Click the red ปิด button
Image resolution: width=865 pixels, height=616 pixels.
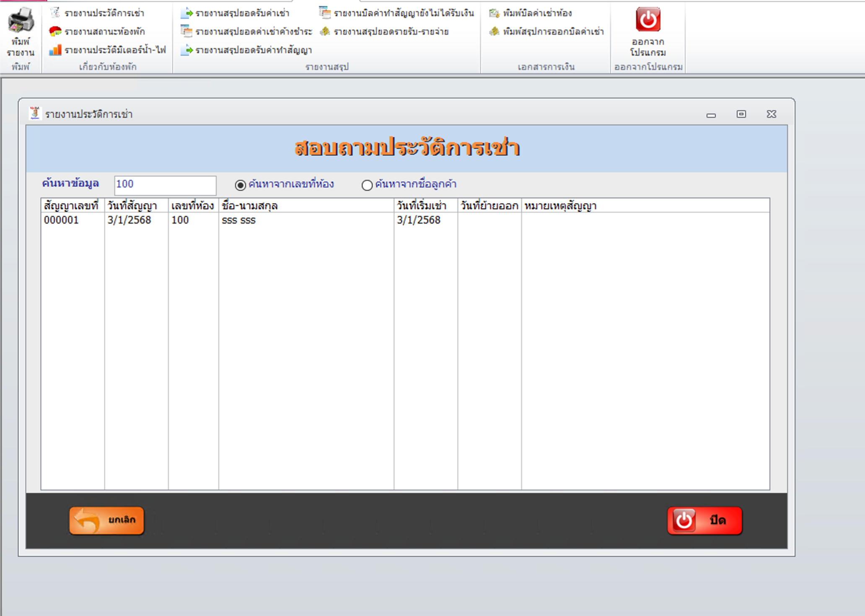click(x=704, y=520)
